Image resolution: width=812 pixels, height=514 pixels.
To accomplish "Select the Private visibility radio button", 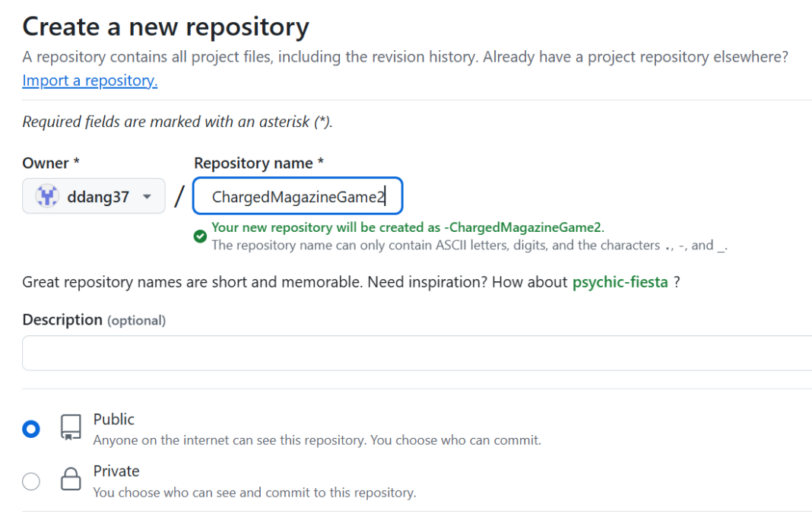I will point(31,481).
